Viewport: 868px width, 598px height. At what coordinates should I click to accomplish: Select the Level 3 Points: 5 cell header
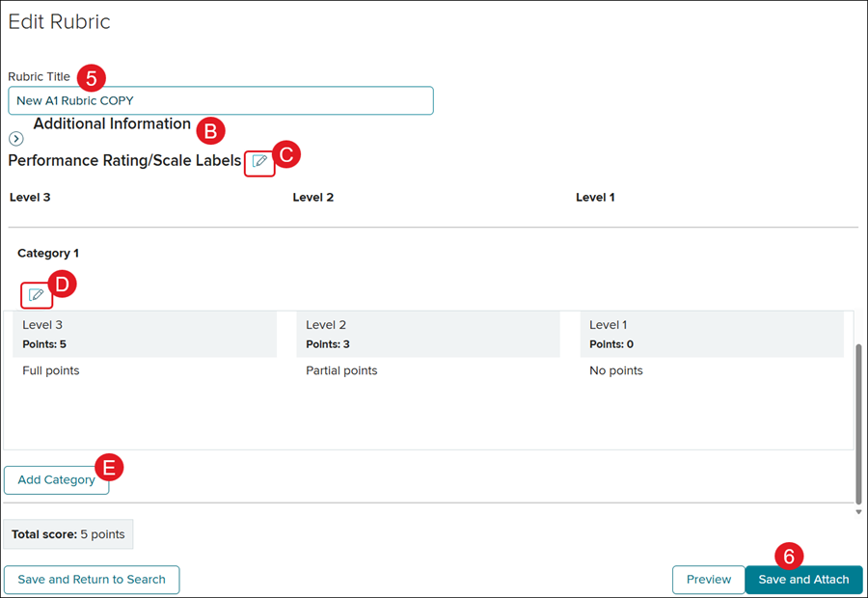(x=145, y=335)
